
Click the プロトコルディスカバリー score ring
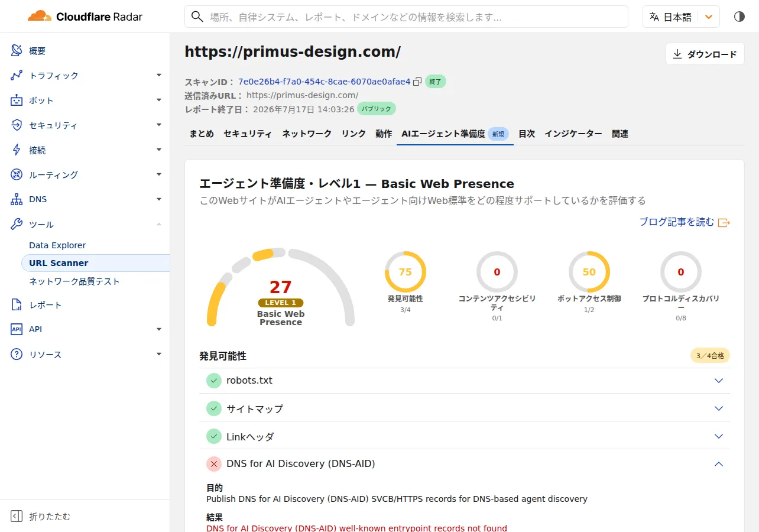click(x=681, y=272)
